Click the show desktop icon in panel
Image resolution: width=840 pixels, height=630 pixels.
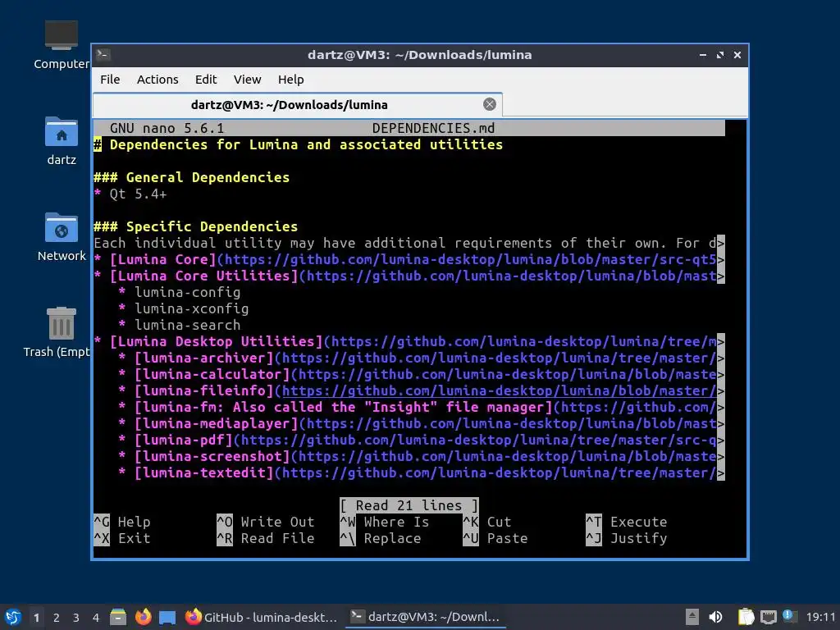(x=167, y=618)
